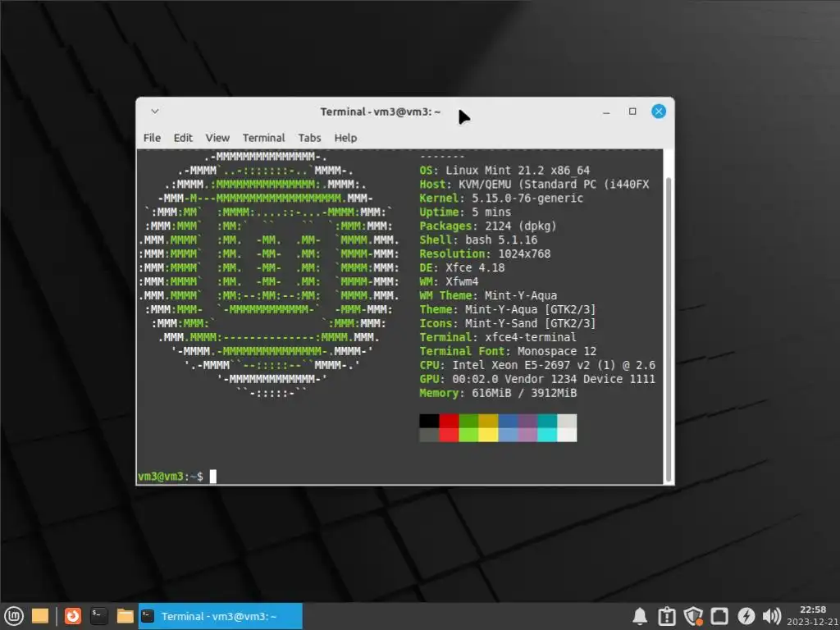The image size is (840, 630).
Task: Click the DE value 'Xfce 4.18'
Action: 475,268
